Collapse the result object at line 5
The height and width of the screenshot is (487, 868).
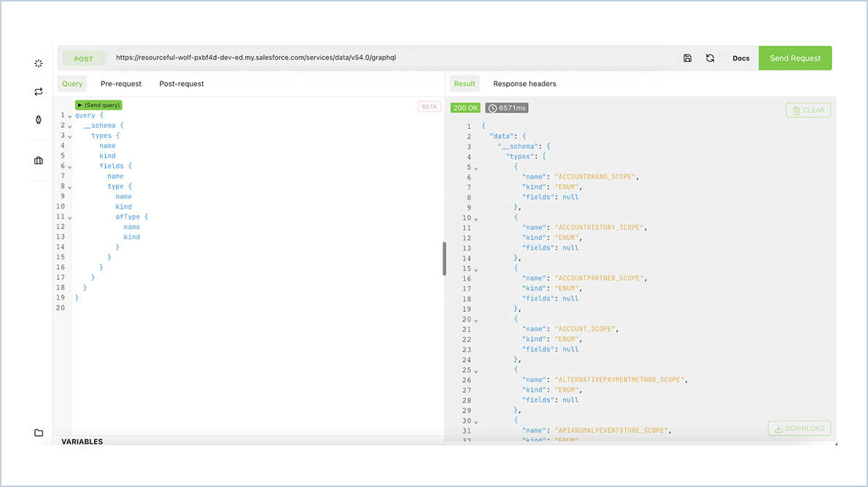tap(476, 168)
